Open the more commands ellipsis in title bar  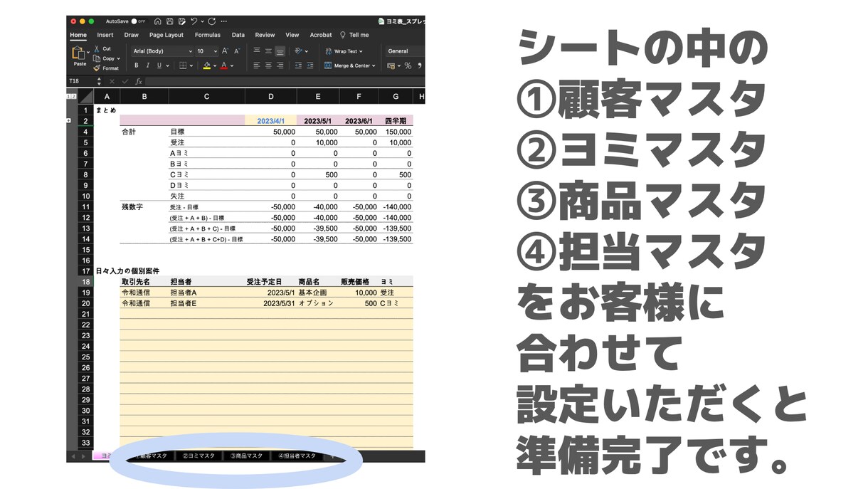click(x=224, y=21)
